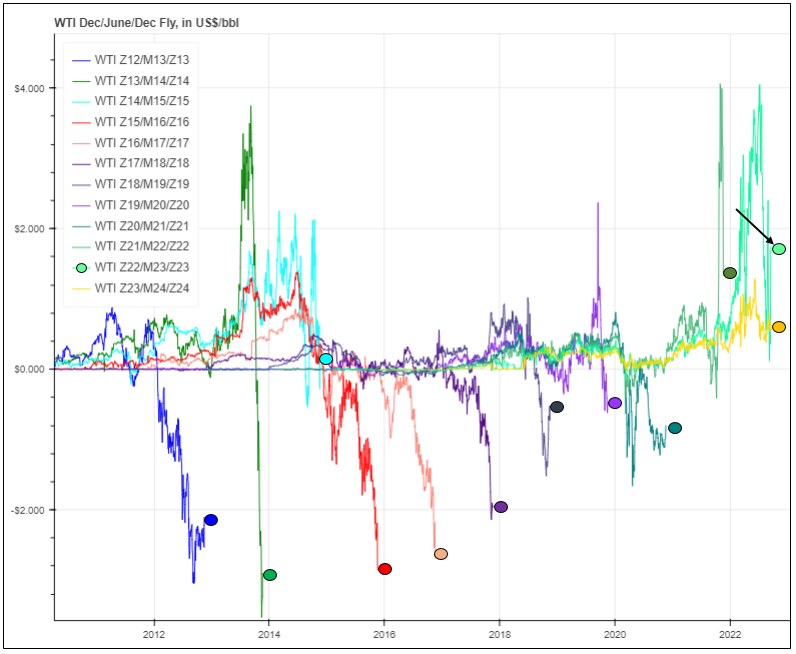796x654 pixels.
Task: Click the WTI Z18/M19/Z19 legend entry
Action: tap(131, 184)
